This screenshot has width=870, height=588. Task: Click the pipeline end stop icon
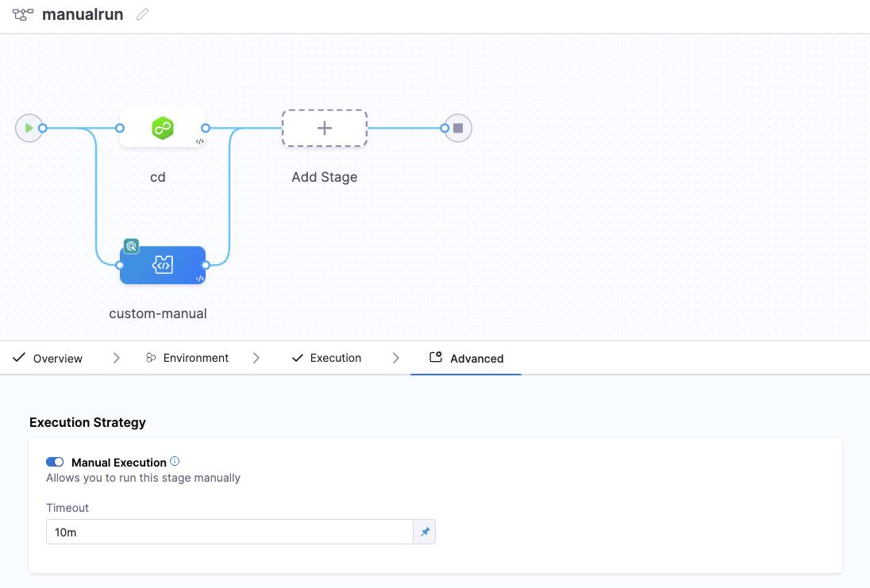(458, 128)
